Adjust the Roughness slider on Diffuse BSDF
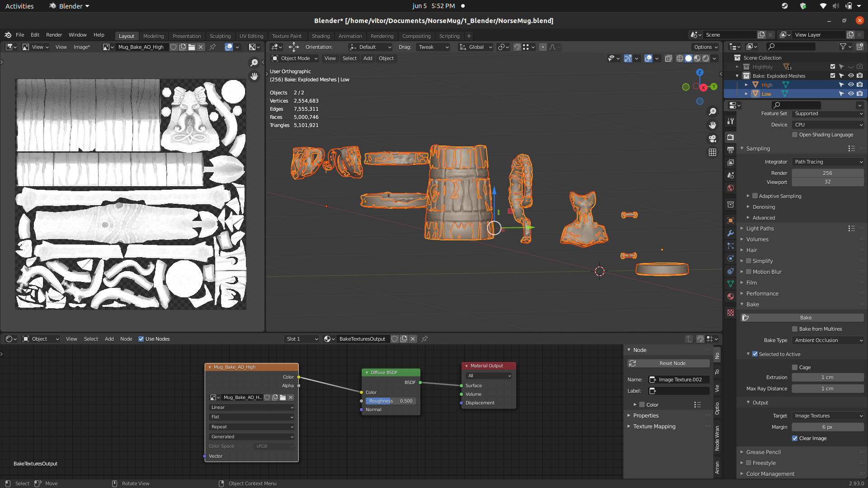Screen dimensions: 868x488 [x=391, y=401]
